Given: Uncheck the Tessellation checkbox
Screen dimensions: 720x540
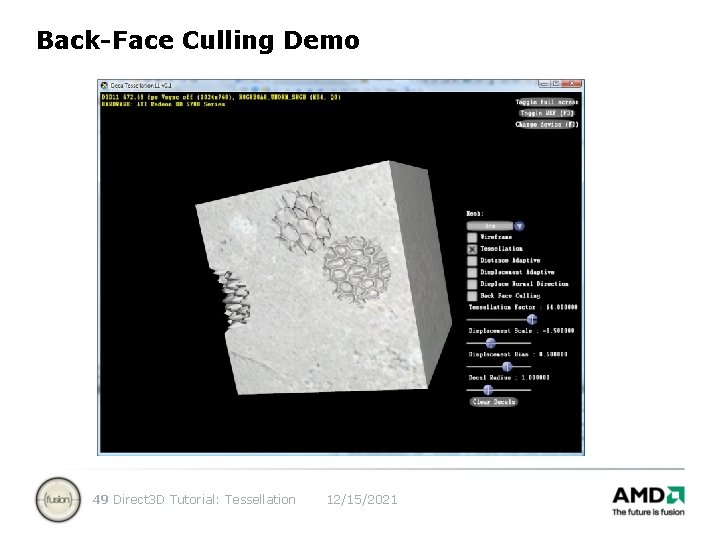Looking at the screenshot, I should point(472,249).
